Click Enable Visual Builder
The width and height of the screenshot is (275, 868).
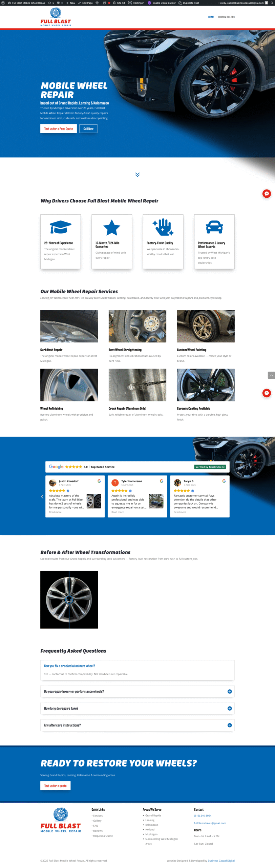pos(162,3)
